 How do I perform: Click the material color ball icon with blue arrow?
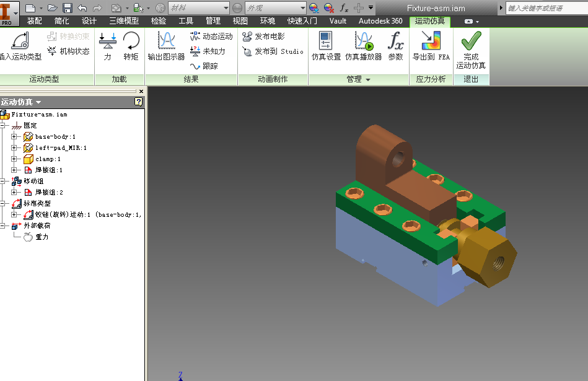coord(314,8)
